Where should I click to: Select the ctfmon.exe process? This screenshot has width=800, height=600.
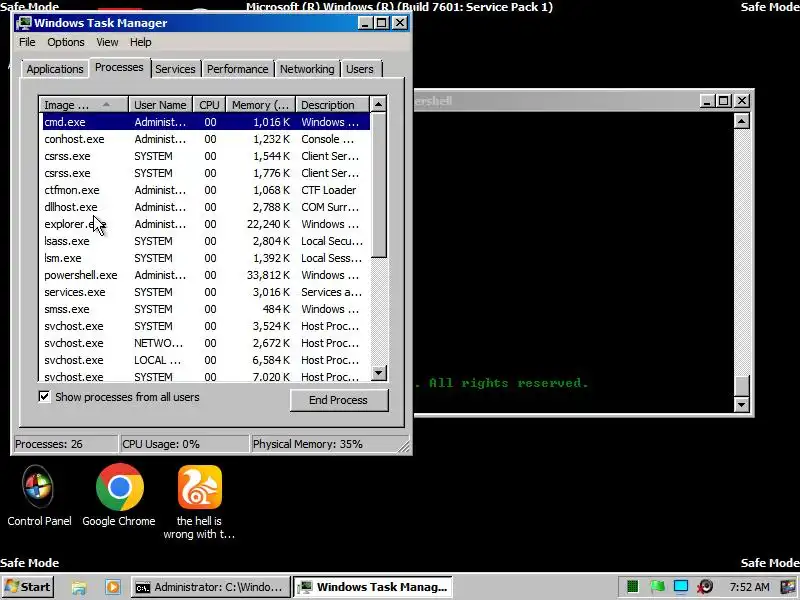(206, 190)
